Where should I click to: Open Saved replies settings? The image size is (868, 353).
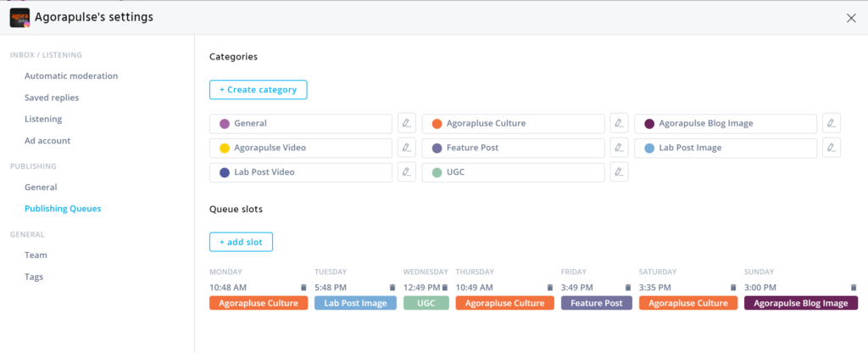coord(52,98)
